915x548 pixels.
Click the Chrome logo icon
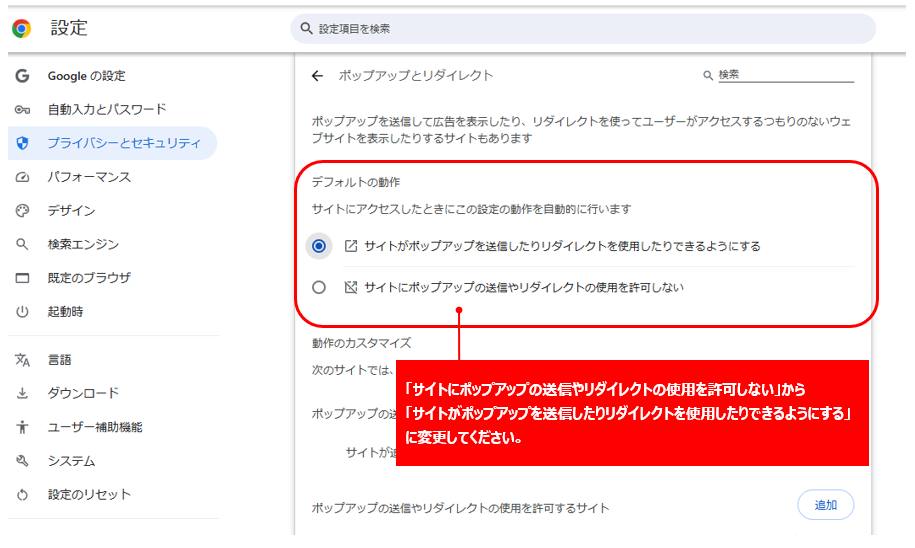coord(21,29)
